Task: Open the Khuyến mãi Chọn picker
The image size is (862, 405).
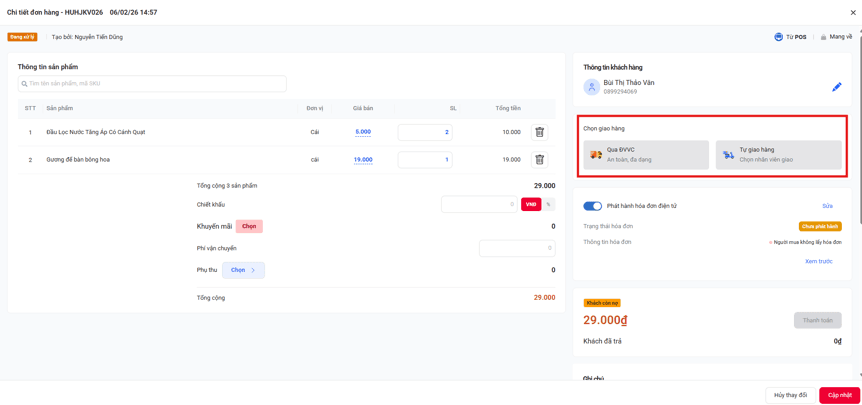Action: click(x=249, y=226)
